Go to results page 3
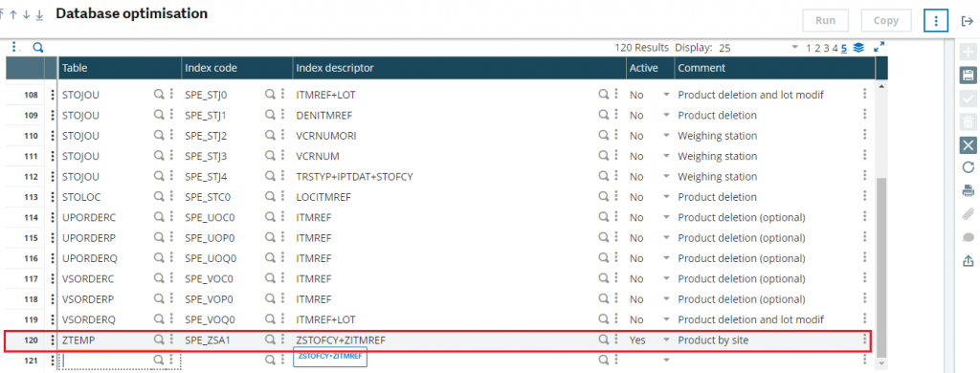 826,48
